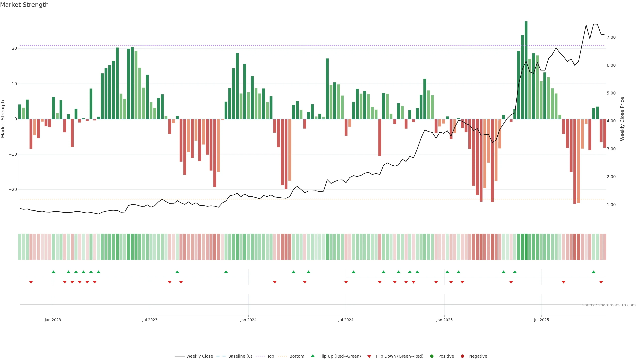This screenshot has height=362, width=644.
Task: Click the leftmost green Flip Up triangle marker
Action: tap(53, 272)
